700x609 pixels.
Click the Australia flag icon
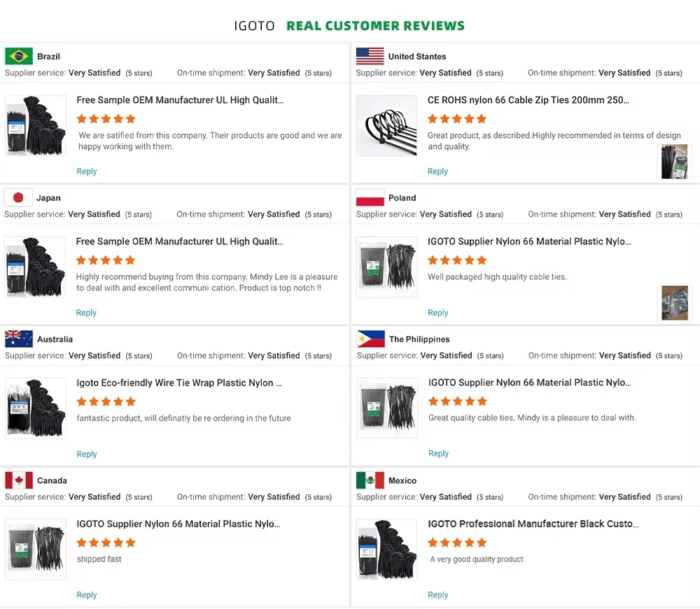19,339
